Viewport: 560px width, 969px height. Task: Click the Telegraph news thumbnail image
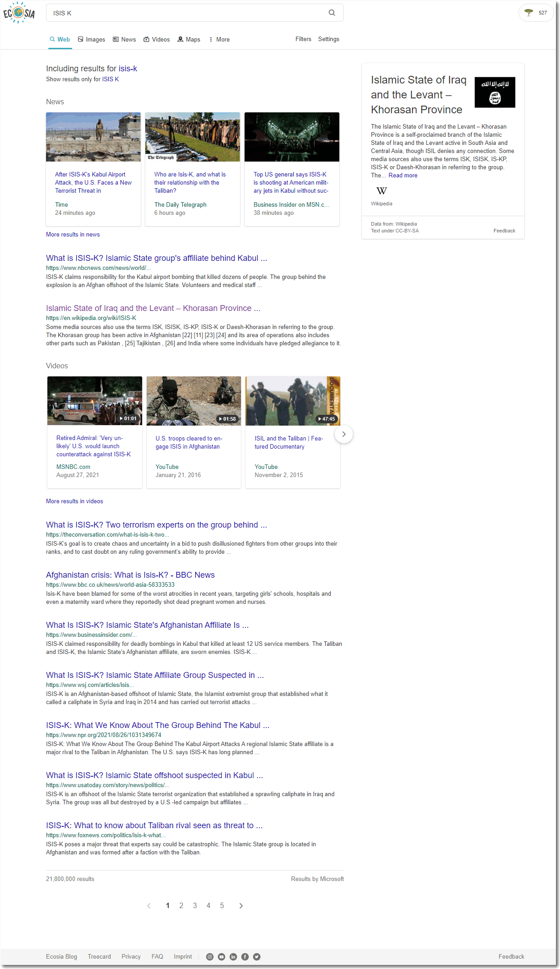193,137
